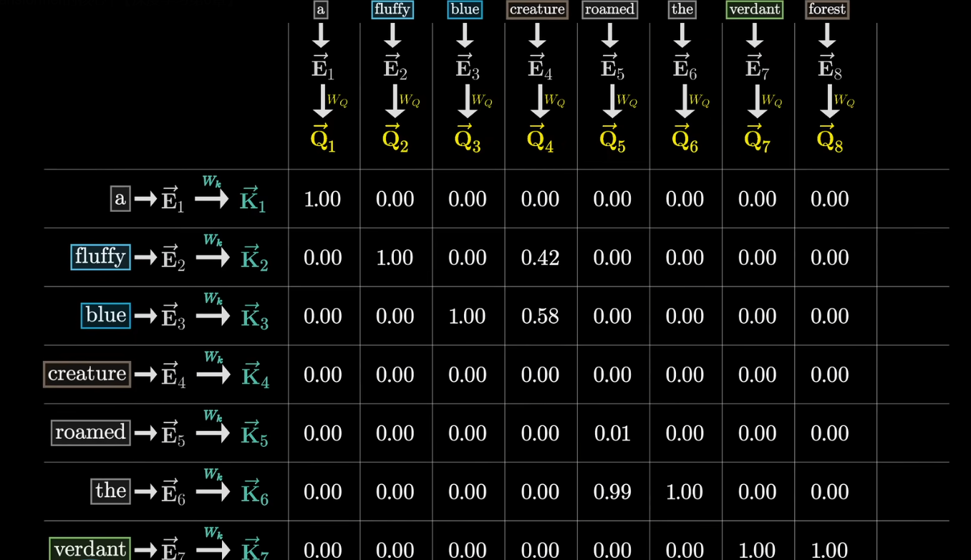This screenshot has width=971, height=560.
Task: Click the yellow Q4 query vector
Action: pos(540,137)
